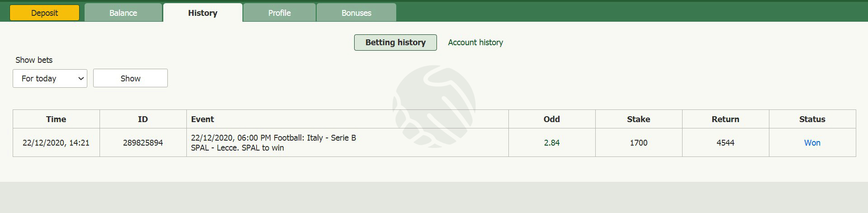The height and width of the screenshot is (213, 868).
Task: Go to the Bonuses tab
Action: point(356,13)
